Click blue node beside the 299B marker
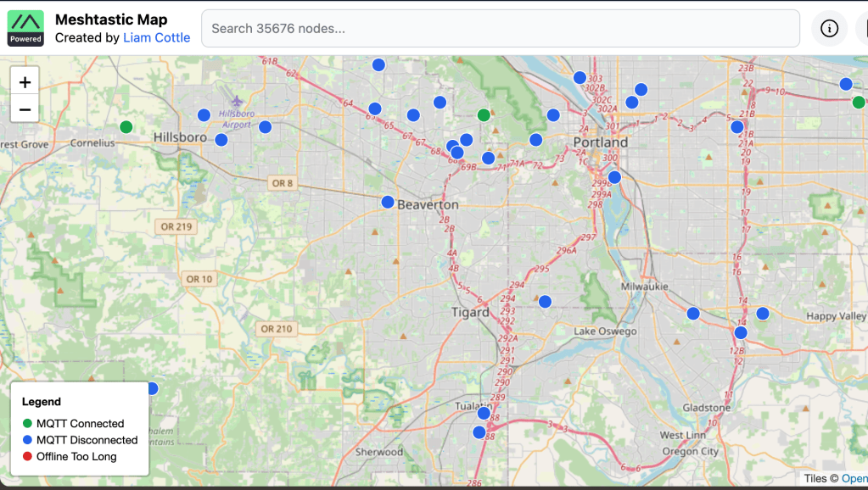The width and height of the screenshot is (868, 490). (x=614, y=177)
